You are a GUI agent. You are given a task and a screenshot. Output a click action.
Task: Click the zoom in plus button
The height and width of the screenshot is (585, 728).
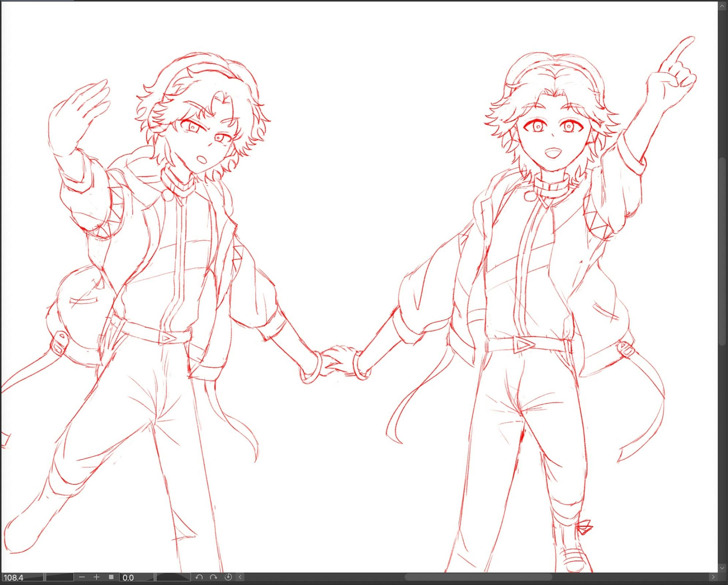point(96,577)
